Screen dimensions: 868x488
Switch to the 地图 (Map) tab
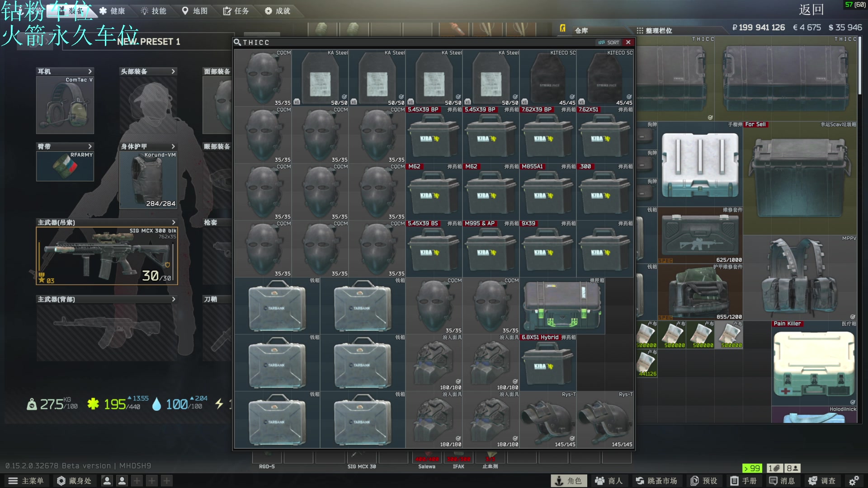[x=195, y=11]
